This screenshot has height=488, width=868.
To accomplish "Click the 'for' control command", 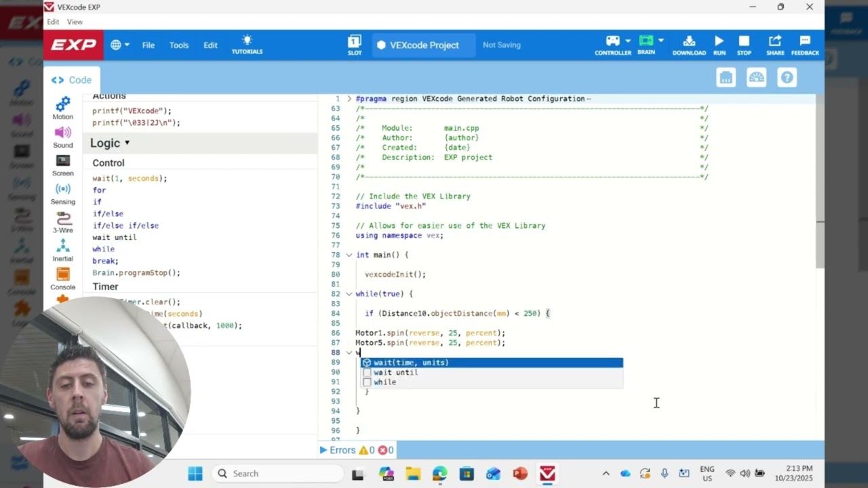I will click(99, 190).
